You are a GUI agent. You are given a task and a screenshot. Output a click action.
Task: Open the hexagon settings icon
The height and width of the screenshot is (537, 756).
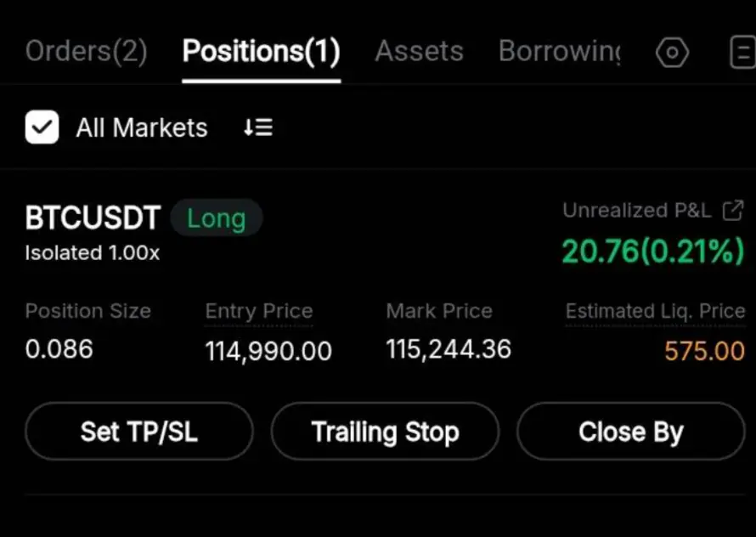tap(672, 52)
